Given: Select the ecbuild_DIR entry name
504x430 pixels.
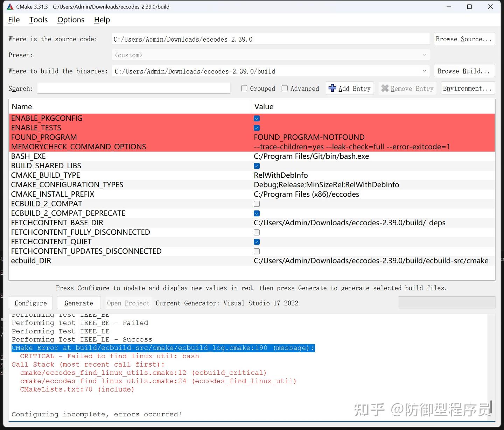Looking at the screenshot, I should click(31, 261).
